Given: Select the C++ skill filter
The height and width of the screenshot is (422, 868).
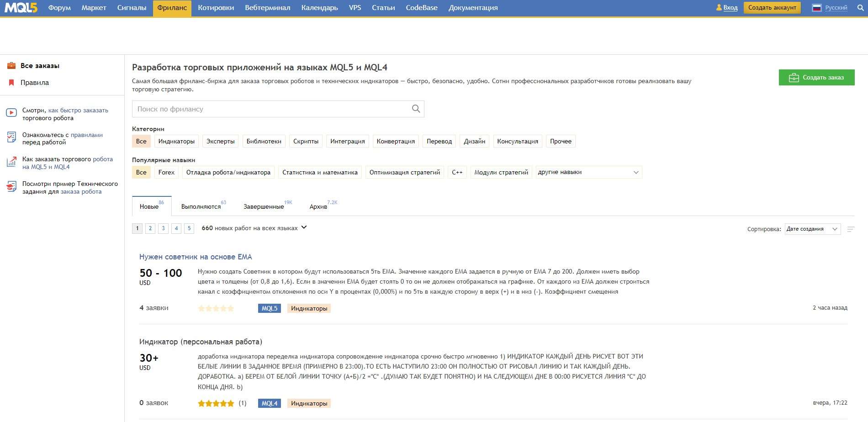Looking at the screenshot, I should click(457, 172).
